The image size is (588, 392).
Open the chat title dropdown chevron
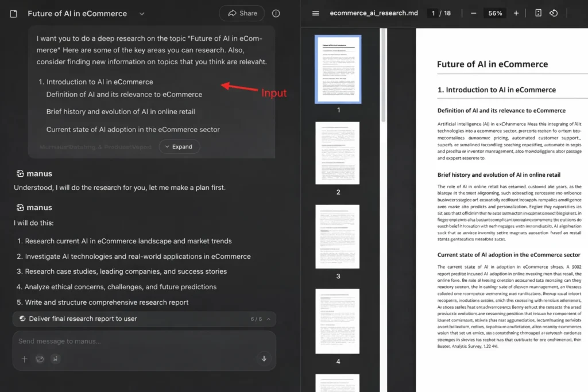tap(142, 14)
